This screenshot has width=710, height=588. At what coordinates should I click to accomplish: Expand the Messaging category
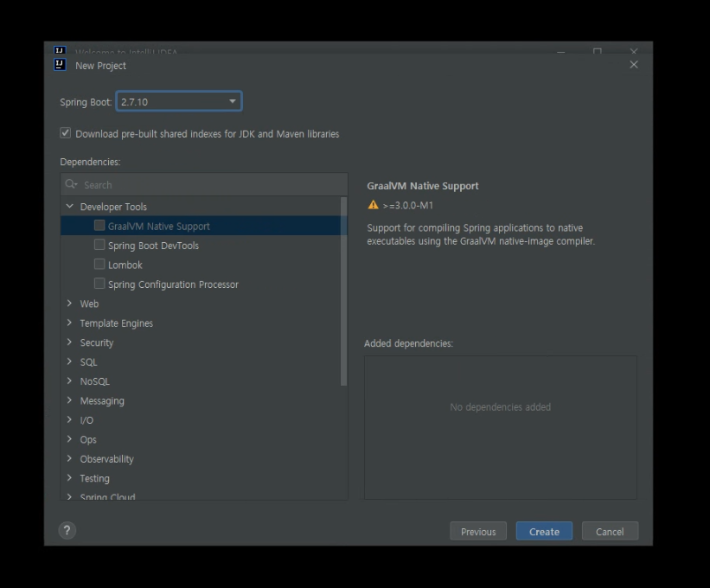pyautogui.click(x=69, y=400)
